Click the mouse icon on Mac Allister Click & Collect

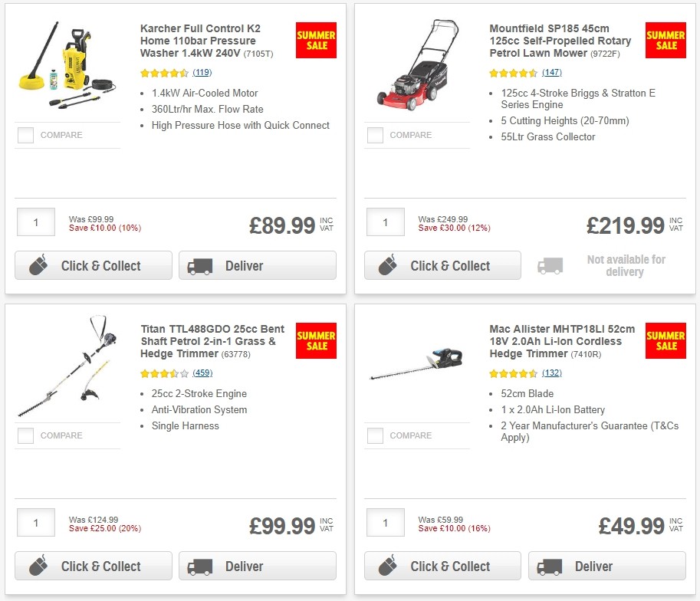pos(386,566)
